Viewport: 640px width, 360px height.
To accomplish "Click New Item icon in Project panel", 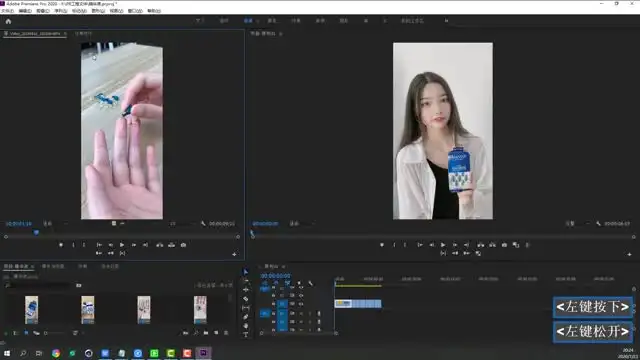I will pos(216,333).
